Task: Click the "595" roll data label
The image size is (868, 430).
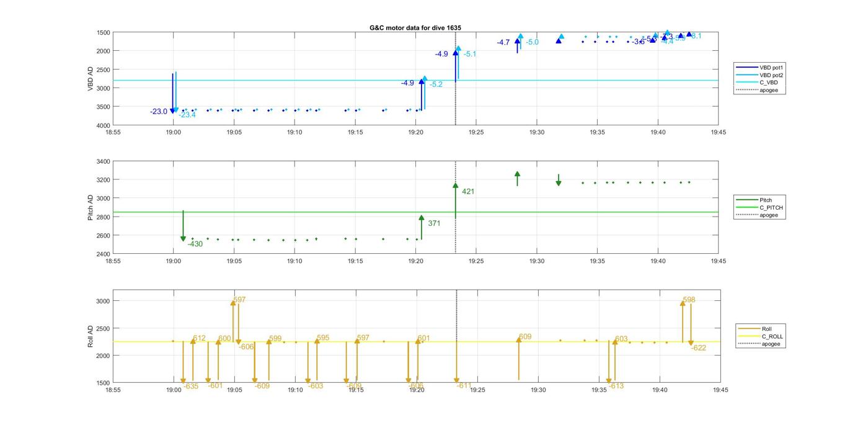Action: (x=323, y=338)
